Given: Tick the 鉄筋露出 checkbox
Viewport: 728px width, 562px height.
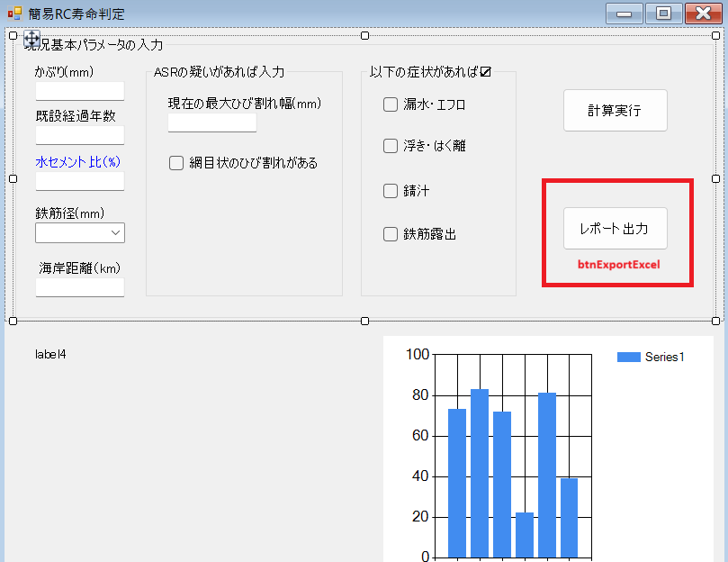Looking at the screenshot, I should (x=391, y=234).
